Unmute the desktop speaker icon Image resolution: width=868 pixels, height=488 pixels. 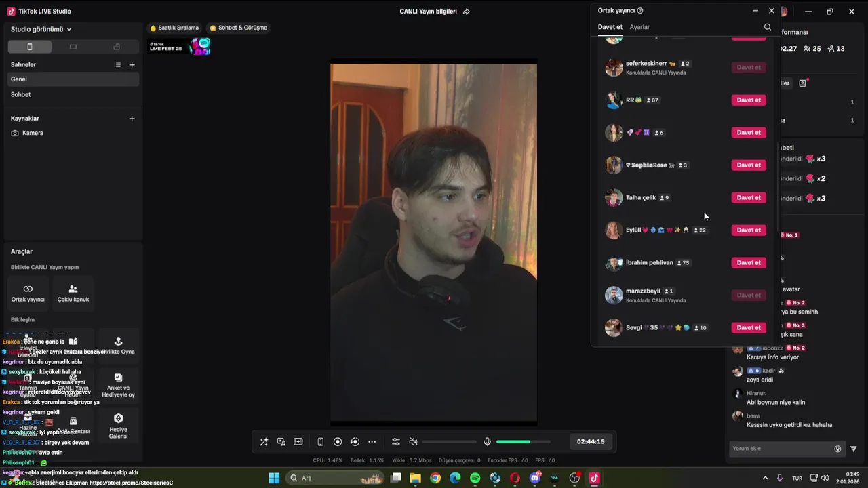(x=414, y=442)
